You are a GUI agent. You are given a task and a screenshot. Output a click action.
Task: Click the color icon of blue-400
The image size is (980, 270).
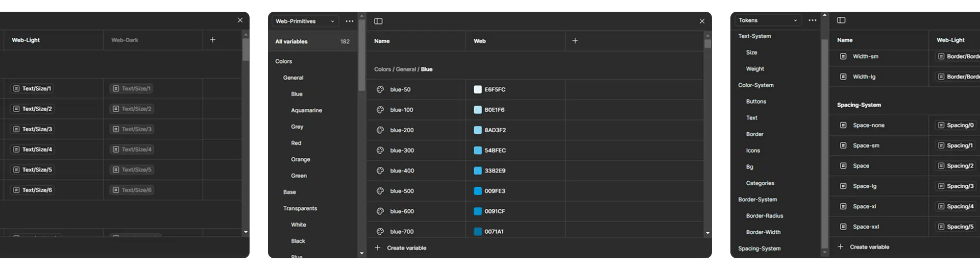380,170
